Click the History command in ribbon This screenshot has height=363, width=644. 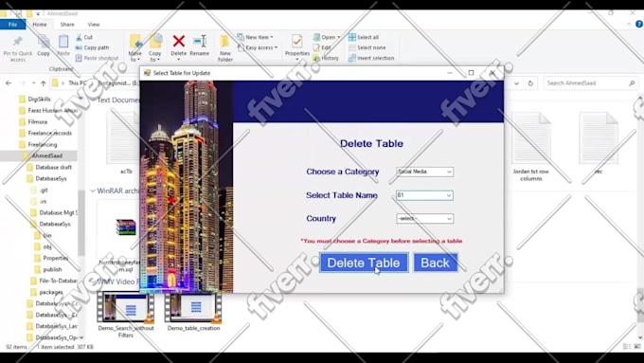click(x=326, y=58)
